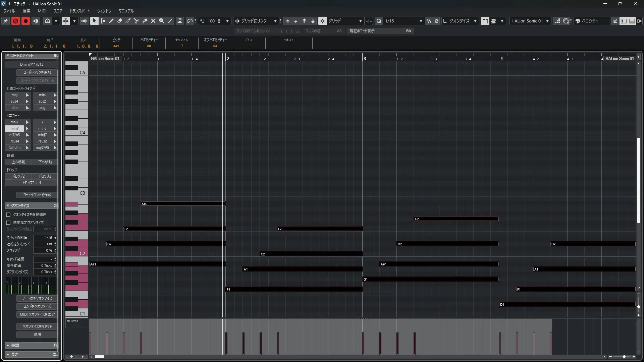Toggle the Snap on/off button
644x362 pixels.
point(322,21)
